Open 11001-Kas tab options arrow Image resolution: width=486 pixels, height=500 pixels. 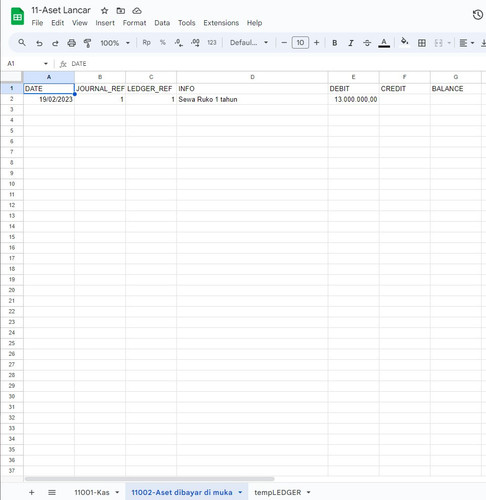[x=117, y=492]
